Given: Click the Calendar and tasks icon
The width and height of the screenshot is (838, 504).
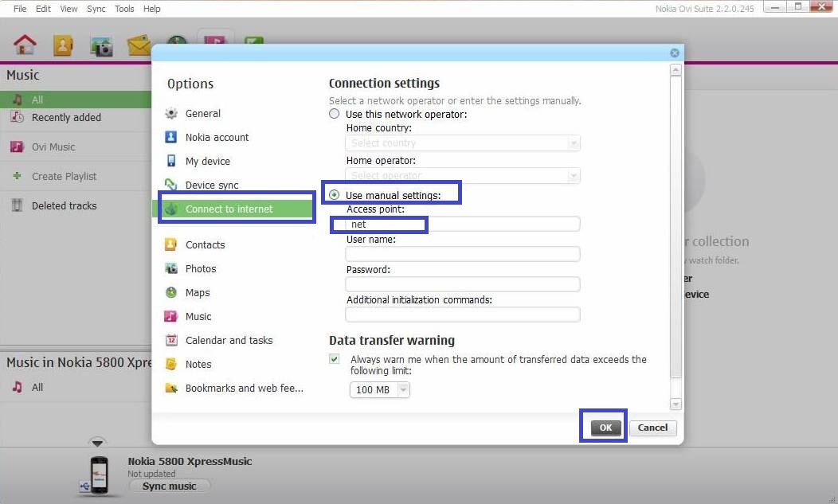Looking at the screenshot, I should pyautogui.click(x=171, y=340).
